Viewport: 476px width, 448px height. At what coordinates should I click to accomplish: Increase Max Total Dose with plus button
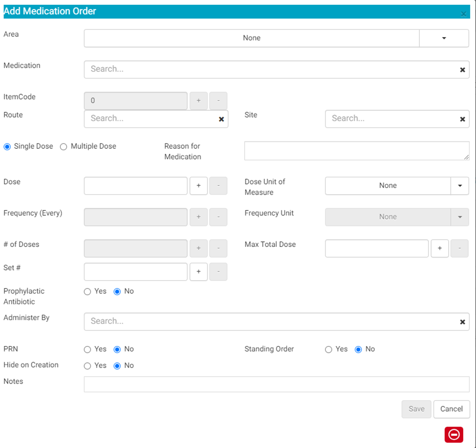pyautogui.click(x=439, y=248)
